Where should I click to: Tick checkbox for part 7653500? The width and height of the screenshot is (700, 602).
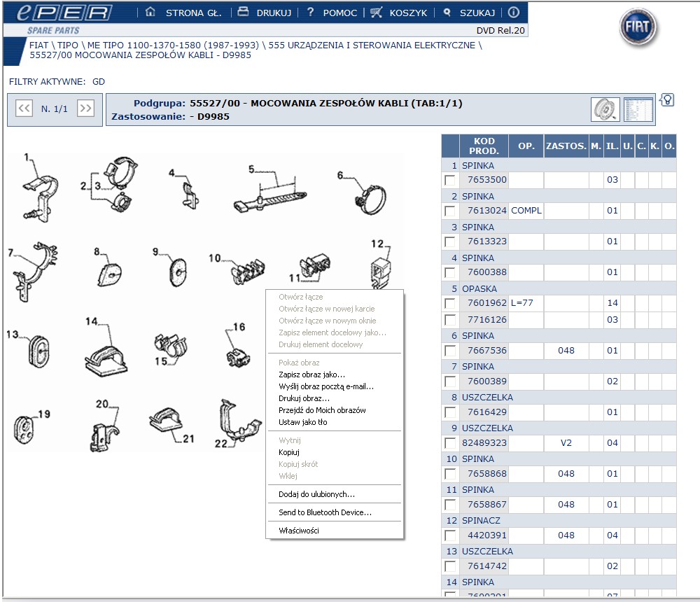coord(450,180)
